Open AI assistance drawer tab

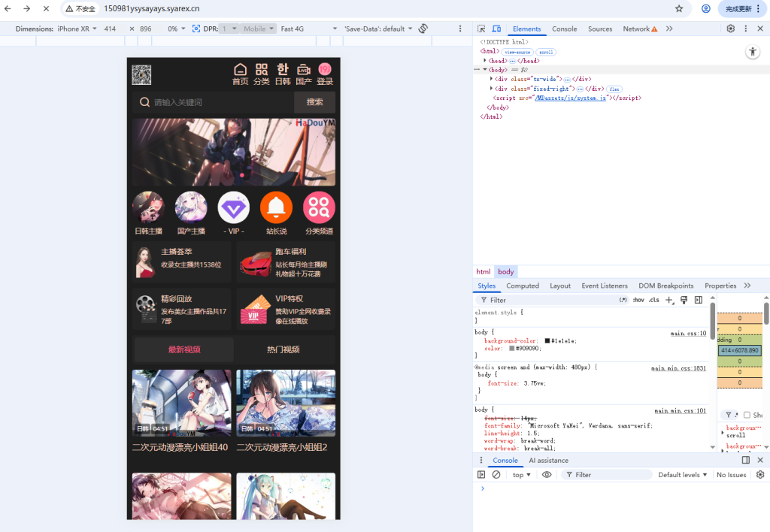point(548,460)
